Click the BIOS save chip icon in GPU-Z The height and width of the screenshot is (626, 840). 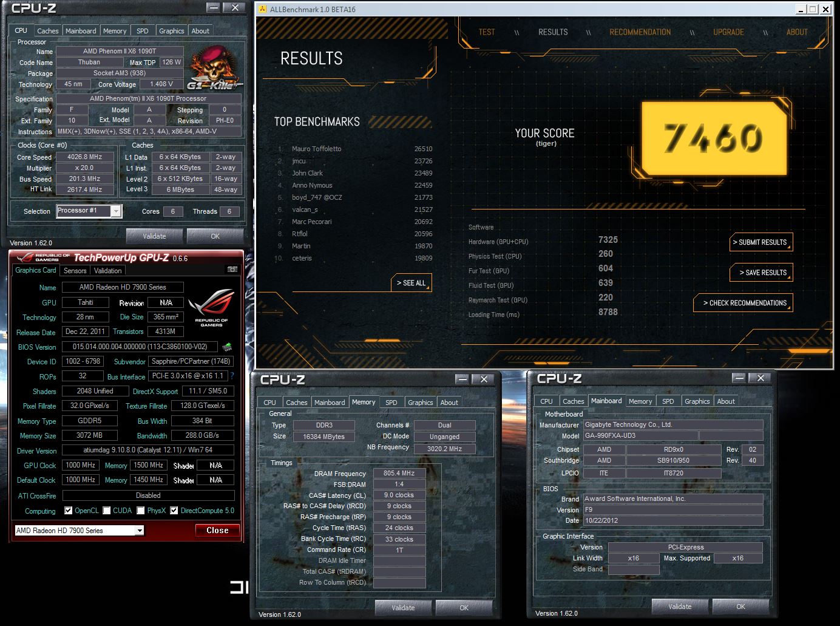227,347
